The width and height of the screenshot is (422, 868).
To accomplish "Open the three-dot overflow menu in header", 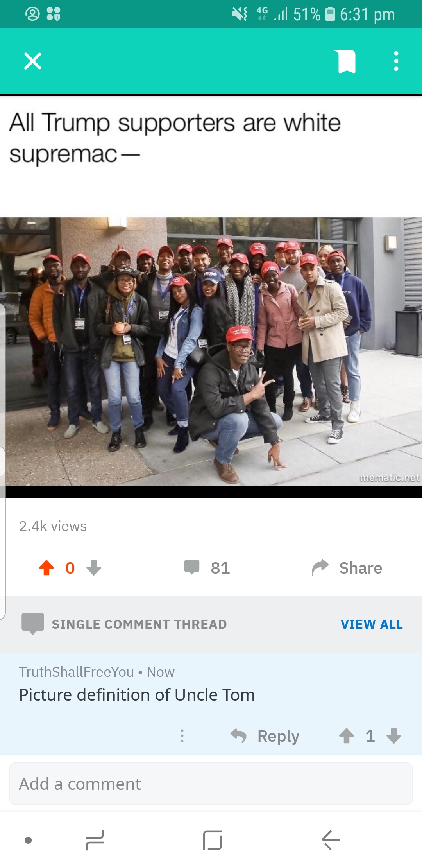I will (396, 61).
